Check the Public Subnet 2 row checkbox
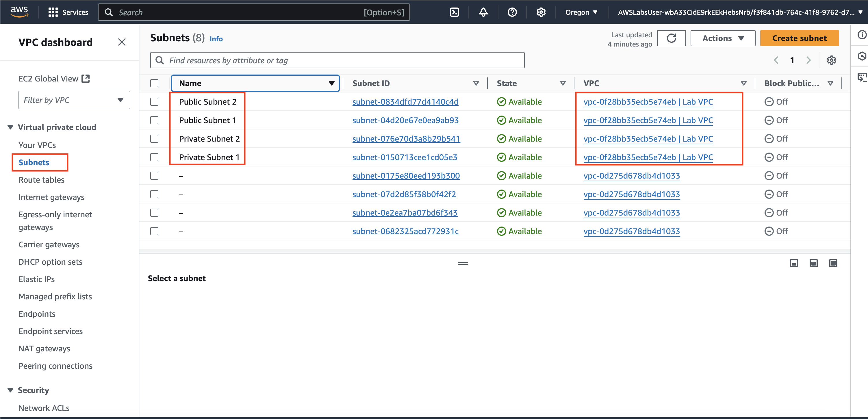Image resolution: width=868 pixels, height=419 pixels. pos(154,102)
